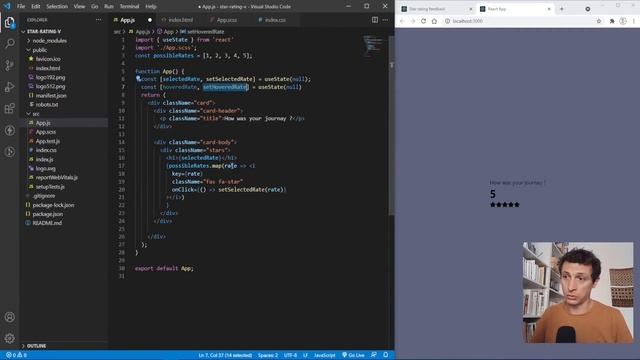Click the feedback icon in status bar
The image size is (640, 360).
373,355
